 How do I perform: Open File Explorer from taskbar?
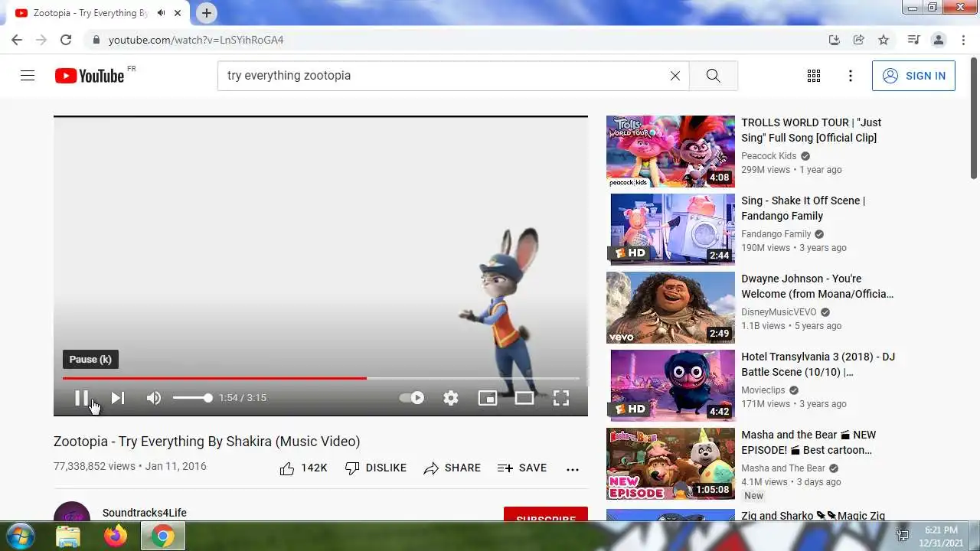coord(68,536)
